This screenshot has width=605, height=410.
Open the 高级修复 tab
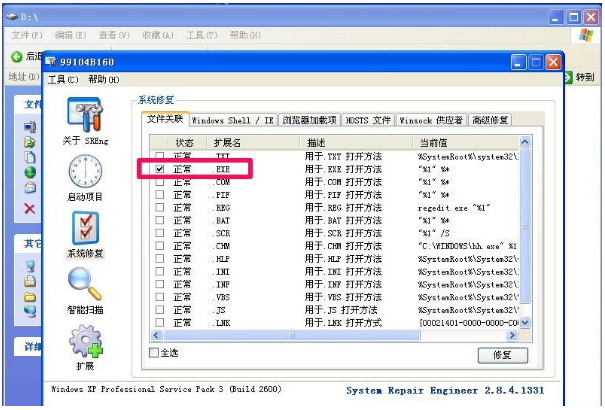click(490, 120)
